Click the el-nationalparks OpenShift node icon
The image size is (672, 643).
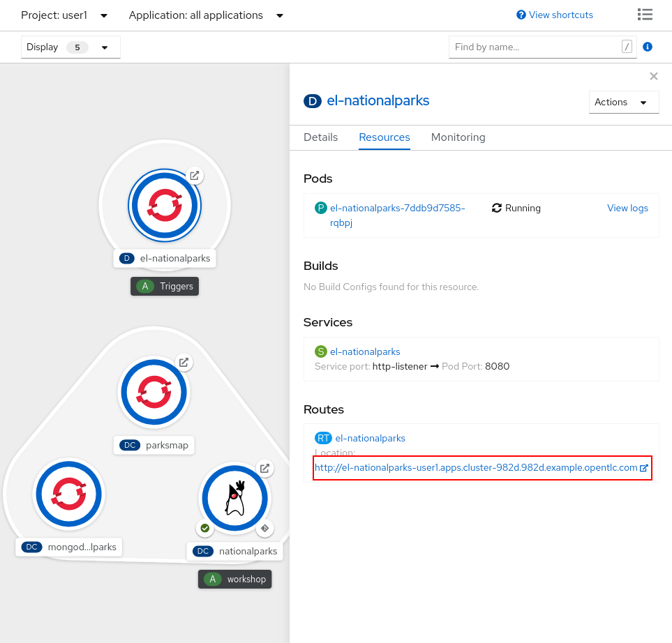(165, 205)
